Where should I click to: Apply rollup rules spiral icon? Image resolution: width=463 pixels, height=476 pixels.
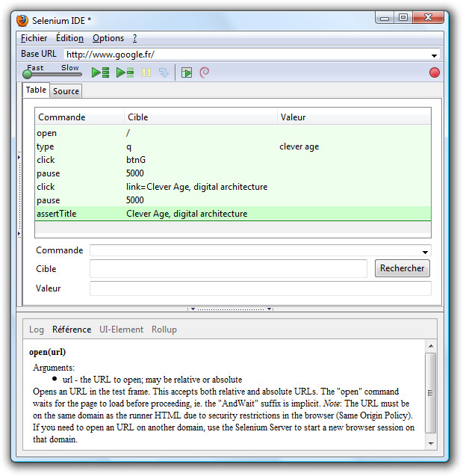(x=204, y=73)
